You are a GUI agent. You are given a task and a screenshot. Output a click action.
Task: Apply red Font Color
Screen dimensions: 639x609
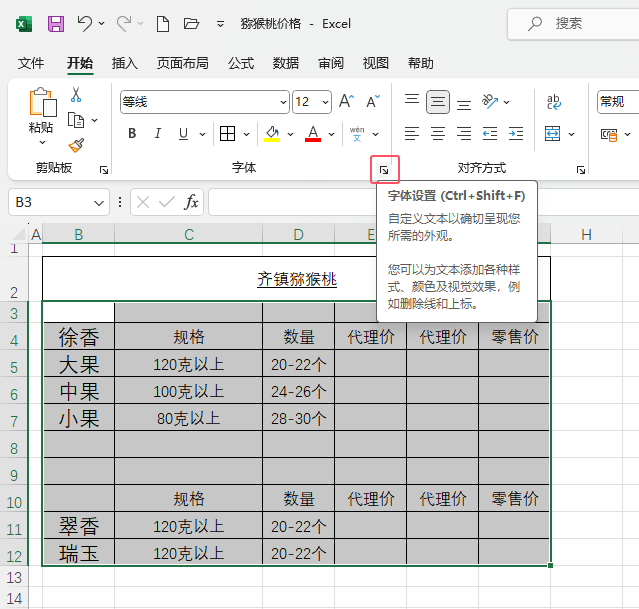tap(313, 133)
